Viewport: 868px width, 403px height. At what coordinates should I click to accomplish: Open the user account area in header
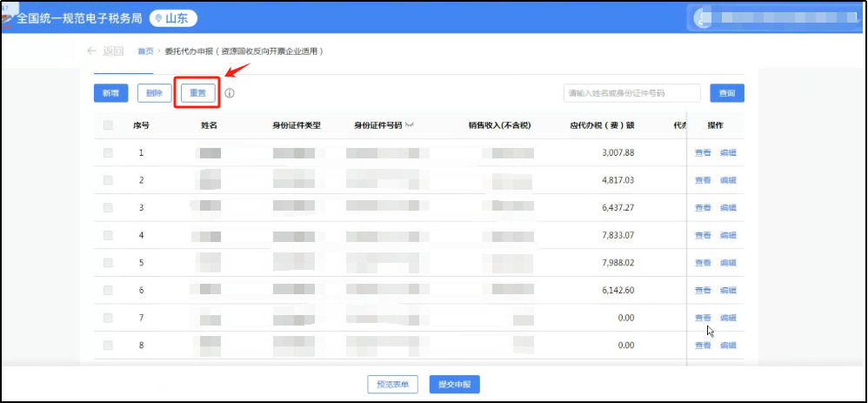tap(775, 17)
